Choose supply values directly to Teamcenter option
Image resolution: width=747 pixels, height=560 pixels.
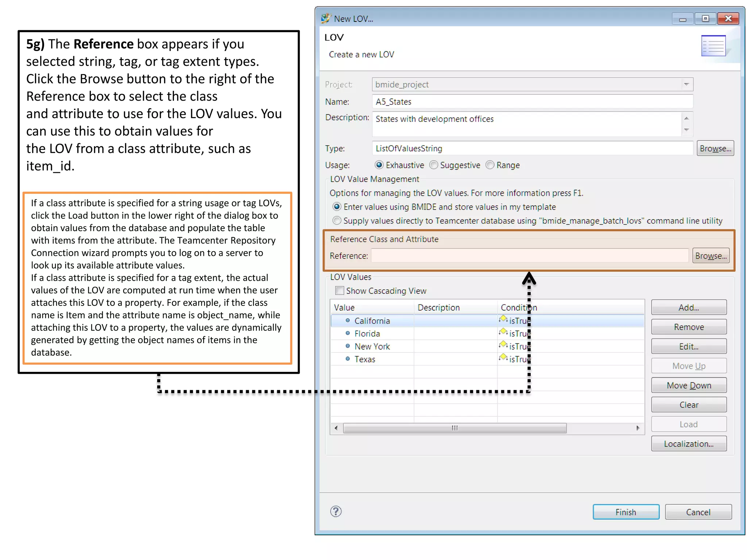pos(337,221)
